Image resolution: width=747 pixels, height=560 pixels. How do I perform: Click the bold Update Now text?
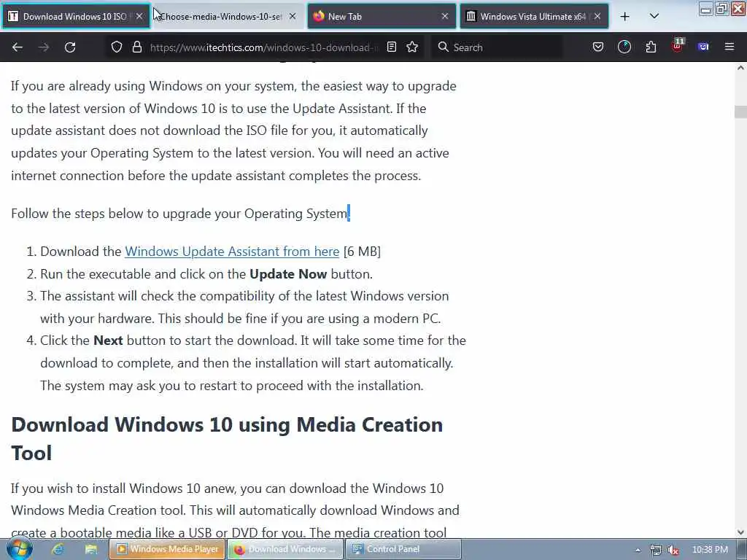point(288,274)
